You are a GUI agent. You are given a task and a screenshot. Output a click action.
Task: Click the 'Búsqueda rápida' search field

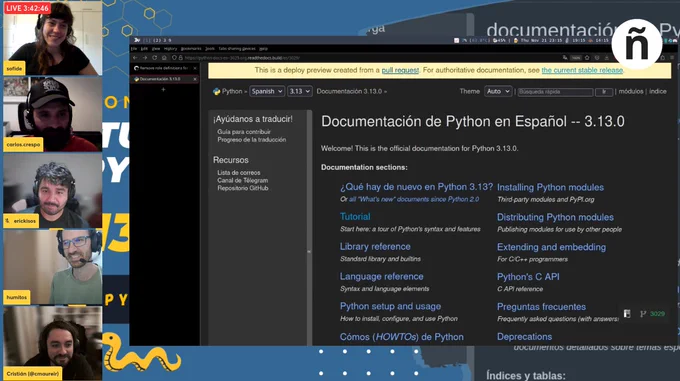pyautogui.click(x=555, y=92)
